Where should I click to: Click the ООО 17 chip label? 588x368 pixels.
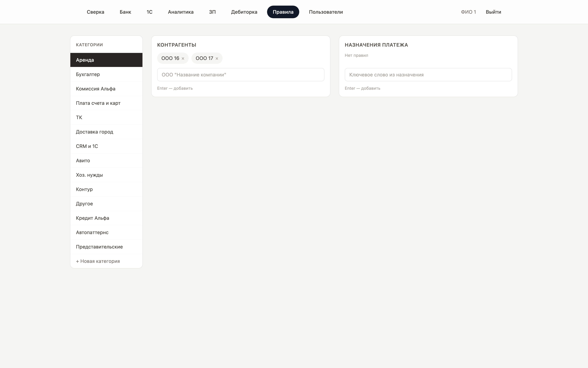204,58
